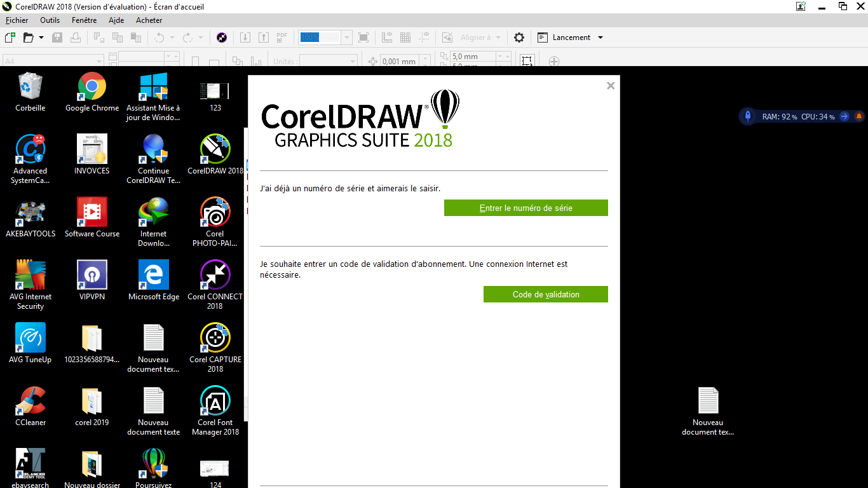This screenshot has width=868, height=488.
Task: Open Options via the gear icon
Action: [x=519, y=37]
